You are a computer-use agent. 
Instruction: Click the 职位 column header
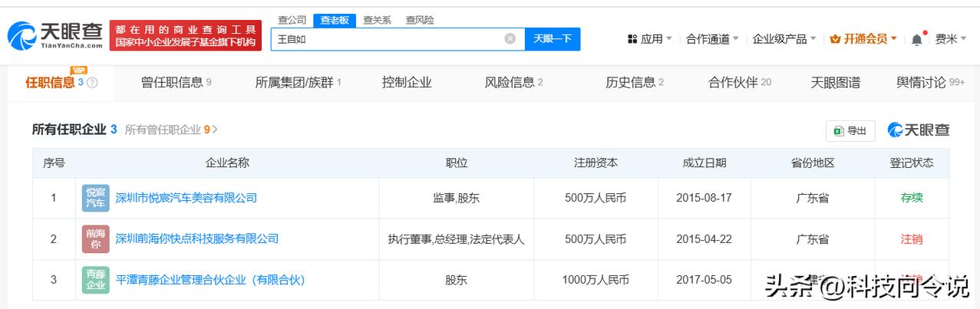click(457, 163)
